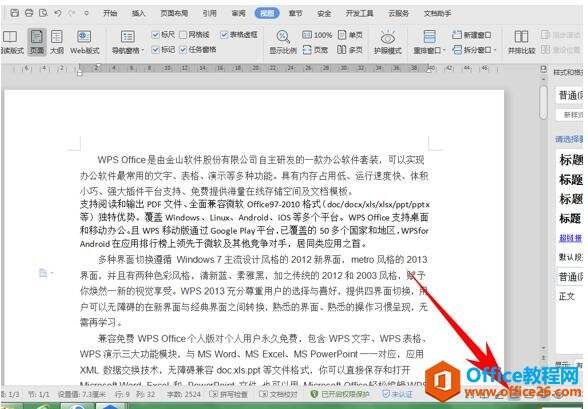Open the 显示比例 zoom dialog
Image resolution: width=588 pixels, height=409 pixels.
pos(283,42)
